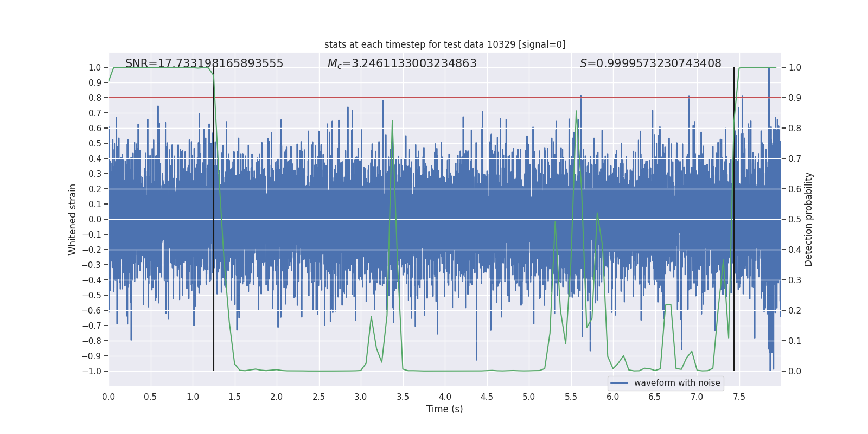Click the 0.6 tick on the whitened strain axis
The image size is (868, 434).
tap(95, 128)
